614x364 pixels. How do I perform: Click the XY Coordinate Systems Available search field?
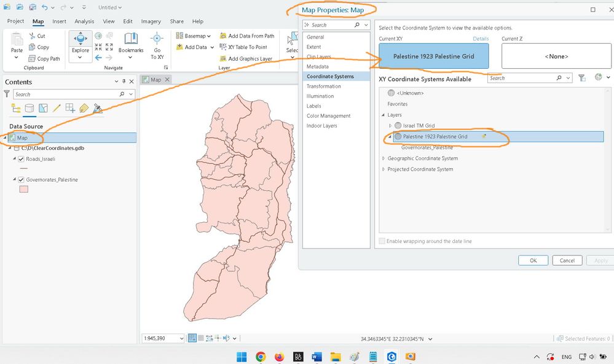[530, 78]
